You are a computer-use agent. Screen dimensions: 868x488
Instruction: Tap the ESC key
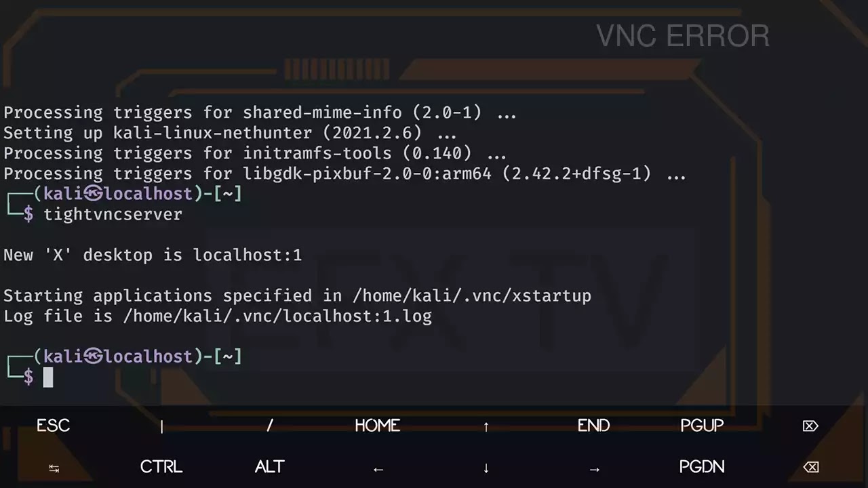pyautogui.click(x=54, y=426)
